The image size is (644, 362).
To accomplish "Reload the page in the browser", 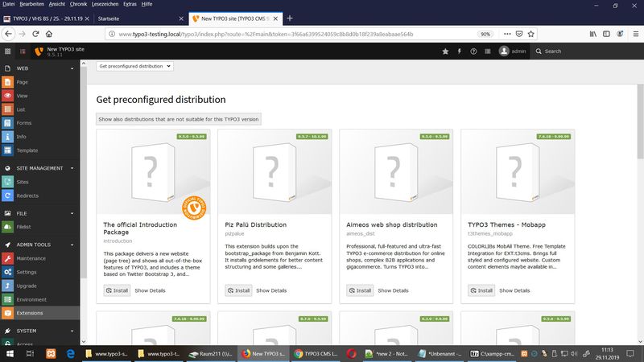I will pos(35,34).
